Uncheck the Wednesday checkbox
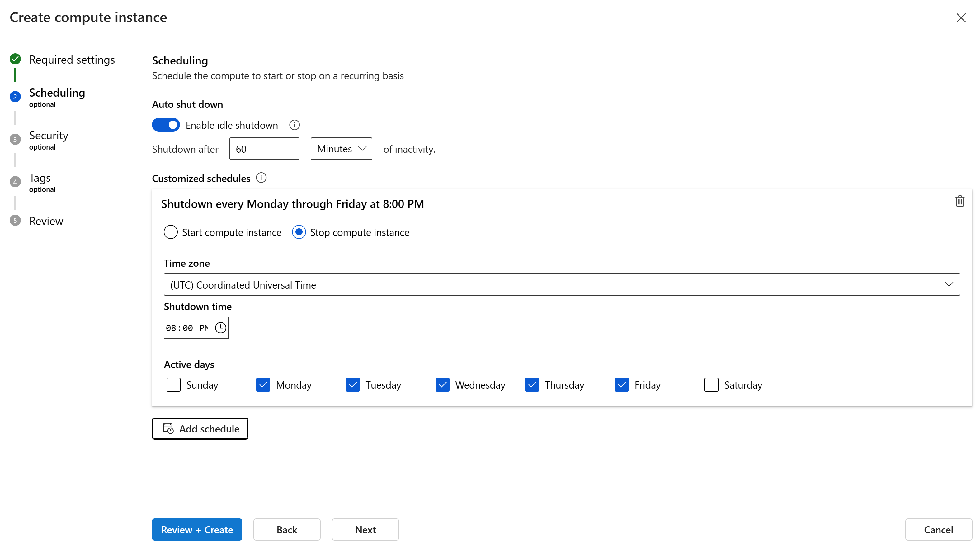The image size is (980, 544). point(442,384)
